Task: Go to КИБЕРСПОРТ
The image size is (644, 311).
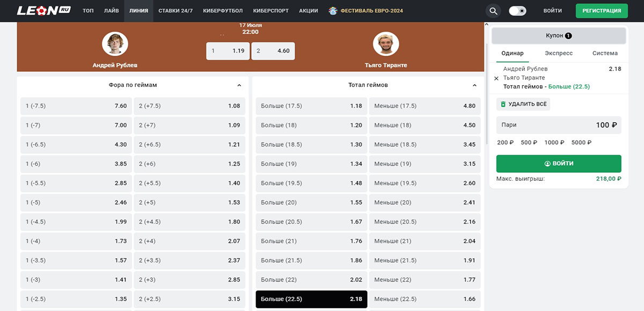Action: click(x=270, y=11)
